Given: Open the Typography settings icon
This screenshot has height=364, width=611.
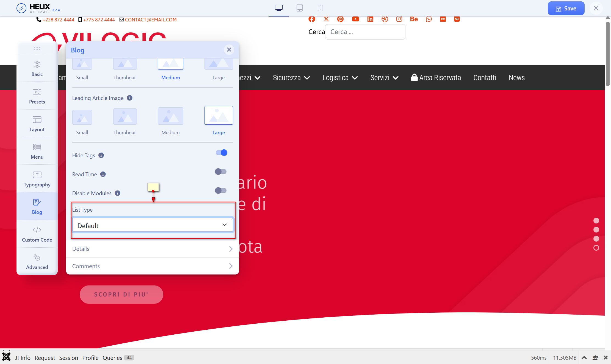Looking at the screenshot, I should point(37,175).
